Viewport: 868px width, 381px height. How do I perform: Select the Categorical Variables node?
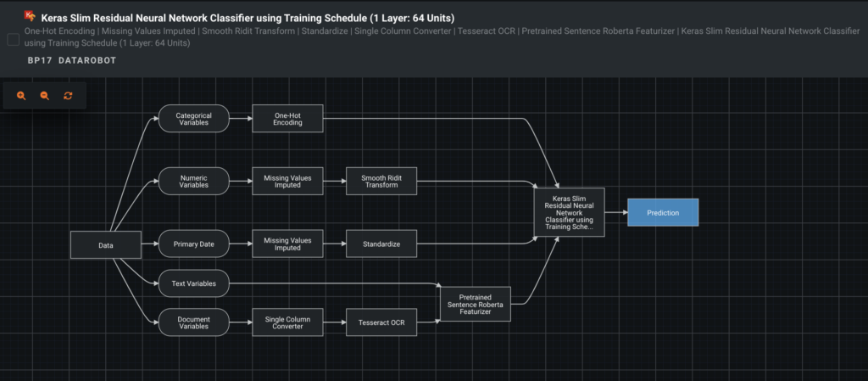(194, 119)
